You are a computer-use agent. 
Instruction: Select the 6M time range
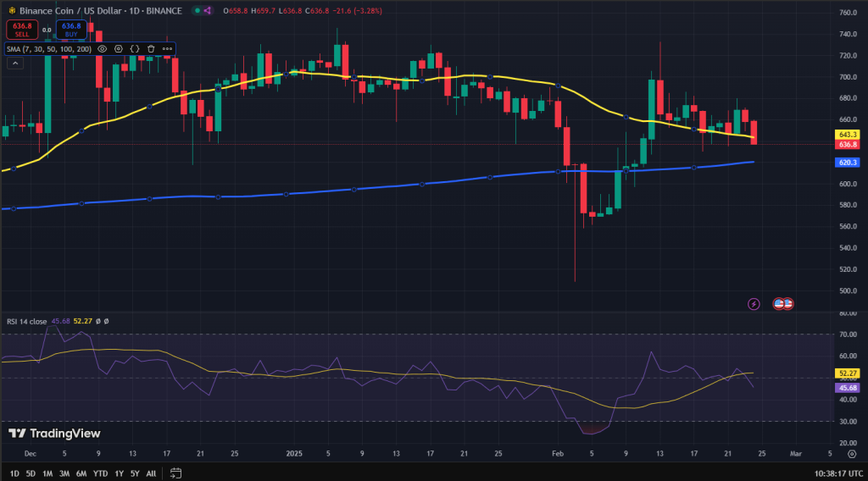[x=81, y=473]
